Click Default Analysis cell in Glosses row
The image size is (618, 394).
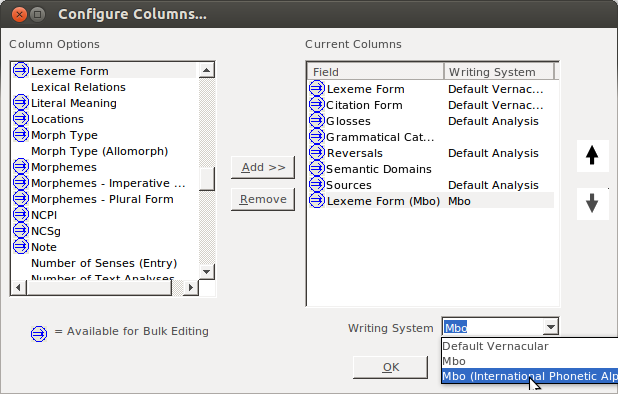493,121
